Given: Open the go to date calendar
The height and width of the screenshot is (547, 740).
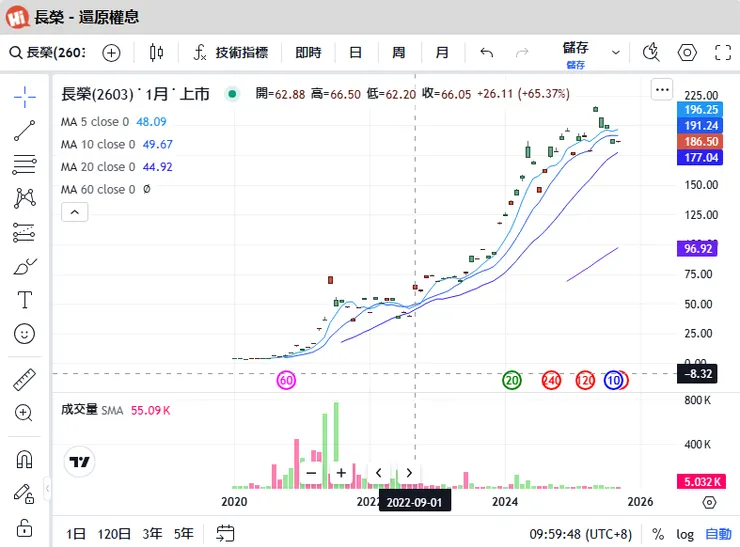Looking at the screenshot, I should coord(225,534).
